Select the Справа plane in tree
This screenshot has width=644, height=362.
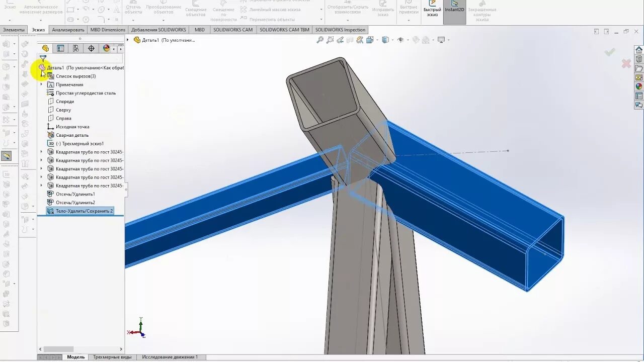[63, 118]
